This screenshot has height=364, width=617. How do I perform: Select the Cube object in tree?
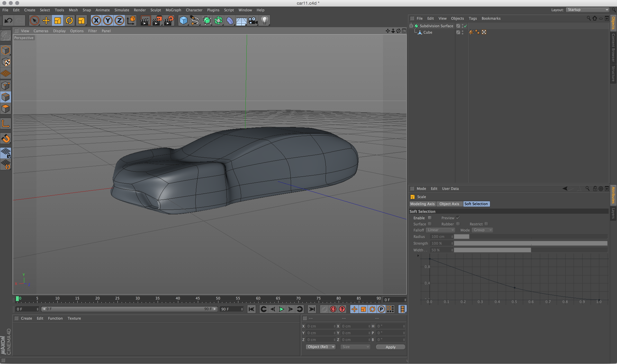click(428, 32)
